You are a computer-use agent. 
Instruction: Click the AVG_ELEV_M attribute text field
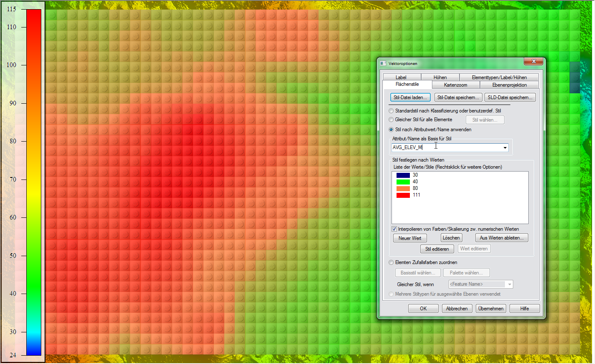447,147
